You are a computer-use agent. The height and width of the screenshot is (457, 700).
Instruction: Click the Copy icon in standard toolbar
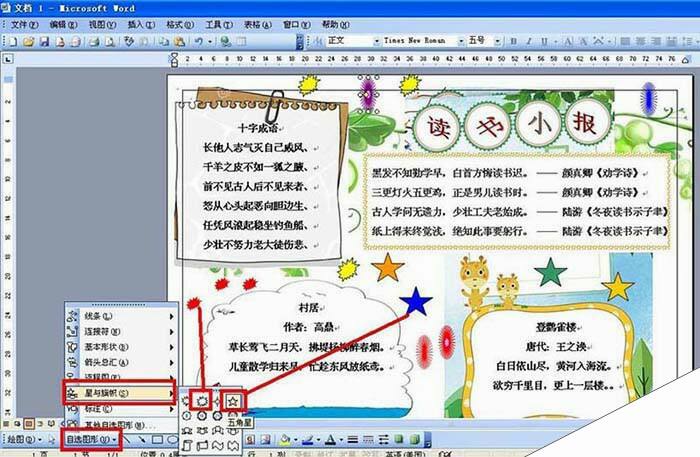(164, 42)
